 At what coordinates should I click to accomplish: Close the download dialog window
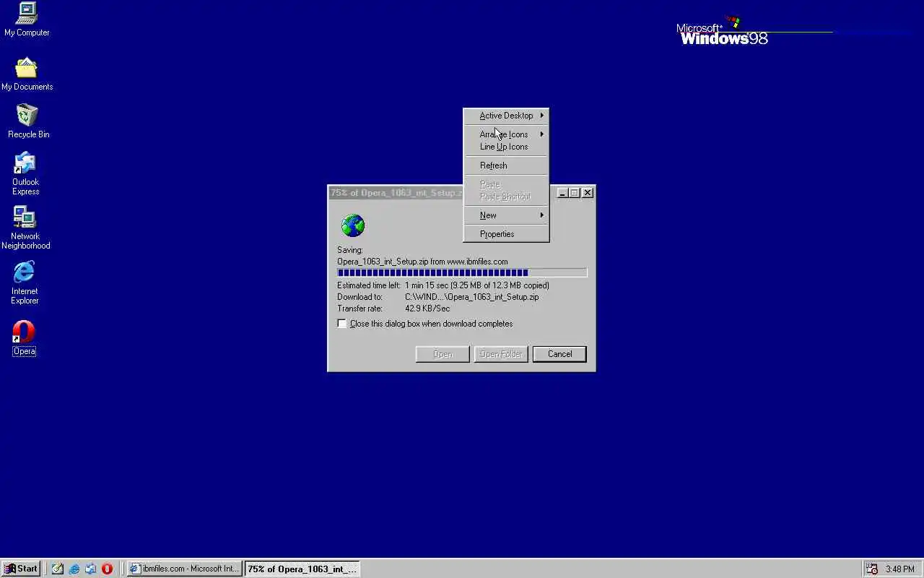pos(588,192)
